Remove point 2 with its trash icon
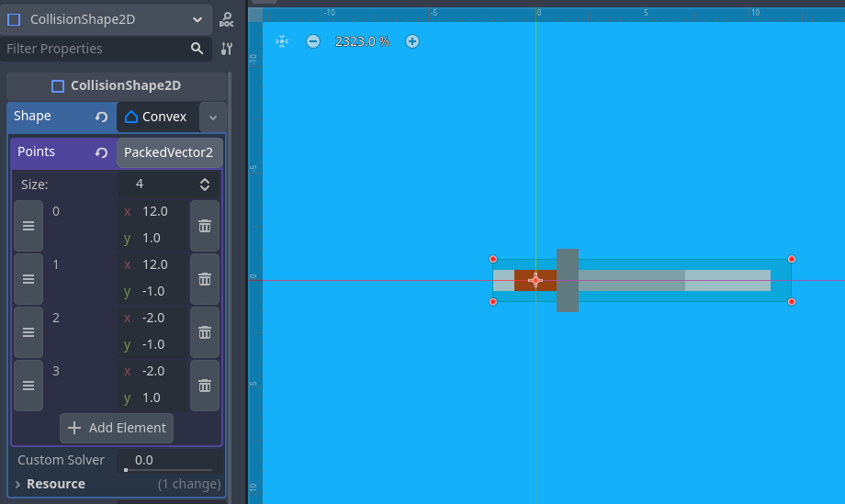The height and width of the screenshot is (504, 845). click(x=205, y=331)
